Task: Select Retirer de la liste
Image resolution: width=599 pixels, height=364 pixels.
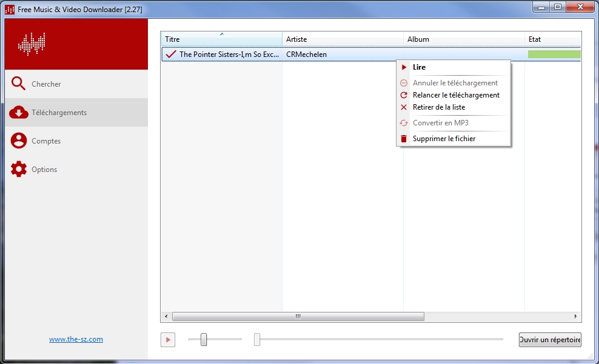Action: [453, 107]
